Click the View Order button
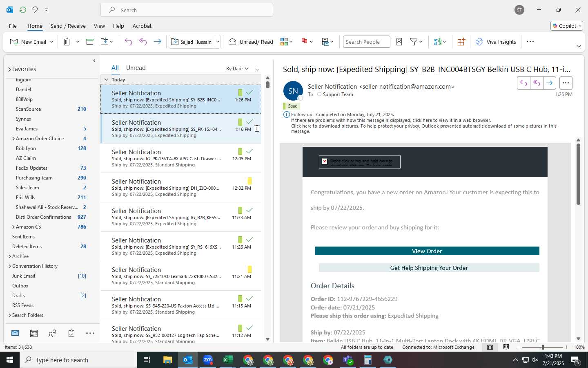588x368 pixels. pyautogui.click(x=427, y=251)
